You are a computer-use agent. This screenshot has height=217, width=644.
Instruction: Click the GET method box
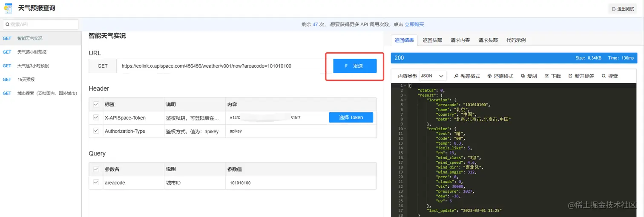pyautogui.click(x=103, y=66)
